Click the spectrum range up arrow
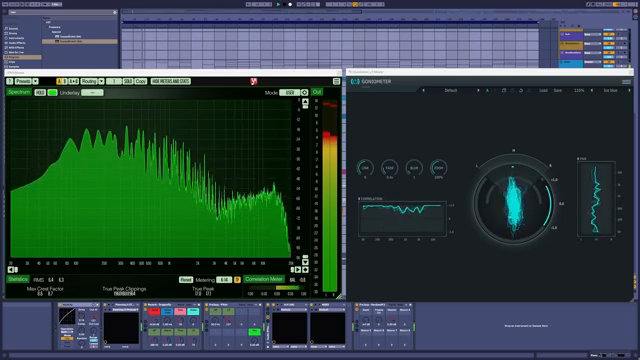The height and width of the screenshot is (360, 640). point(305,101)
